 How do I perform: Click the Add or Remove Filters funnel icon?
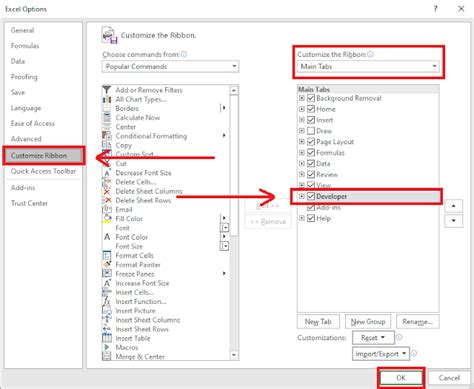click(x=106, y=90)
